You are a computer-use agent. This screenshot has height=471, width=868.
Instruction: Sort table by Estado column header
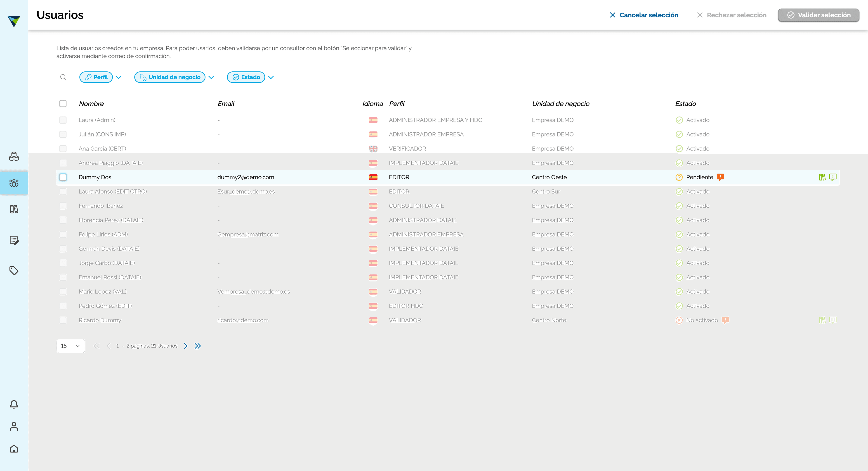point(685,104)
